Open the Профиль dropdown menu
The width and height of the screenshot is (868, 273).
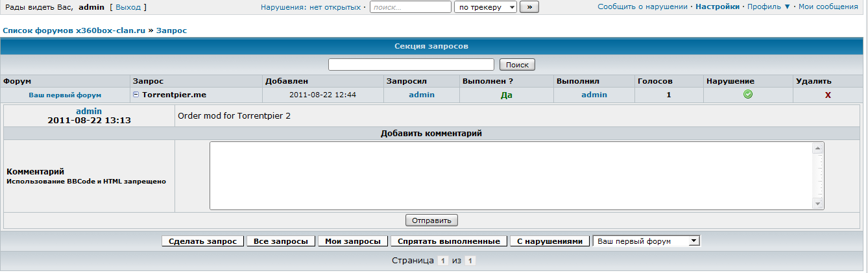769,6
